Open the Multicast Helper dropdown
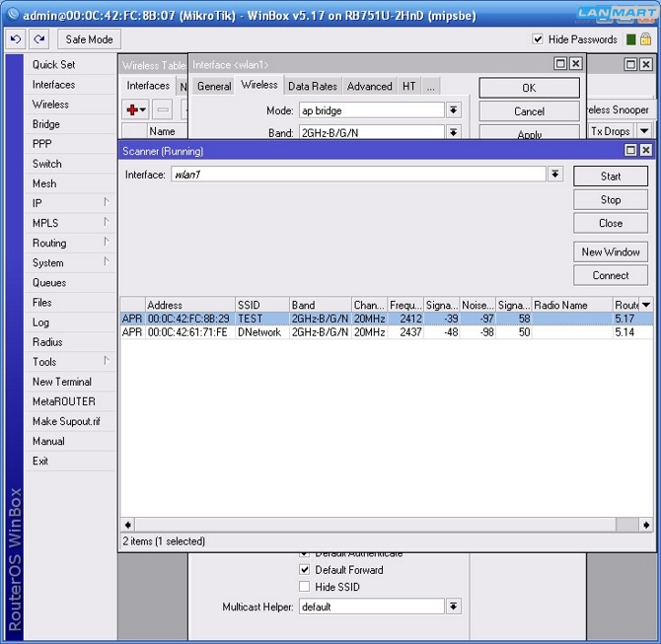The height and width of the screenshot is (644, 661). [454, 607]
